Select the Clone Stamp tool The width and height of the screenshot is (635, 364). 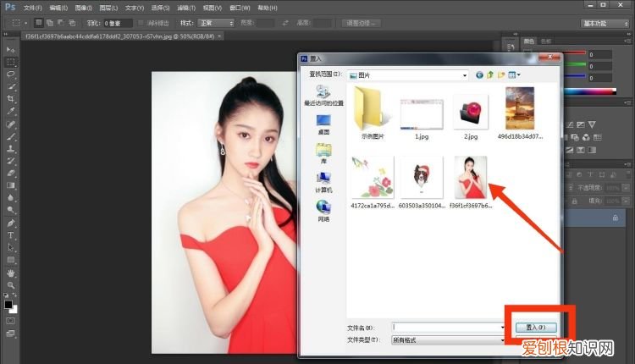[x=10, y=149]
